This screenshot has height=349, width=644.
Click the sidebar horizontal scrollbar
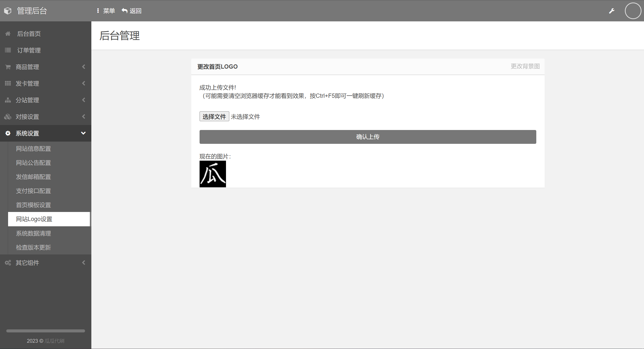click(x=46, y=331)
